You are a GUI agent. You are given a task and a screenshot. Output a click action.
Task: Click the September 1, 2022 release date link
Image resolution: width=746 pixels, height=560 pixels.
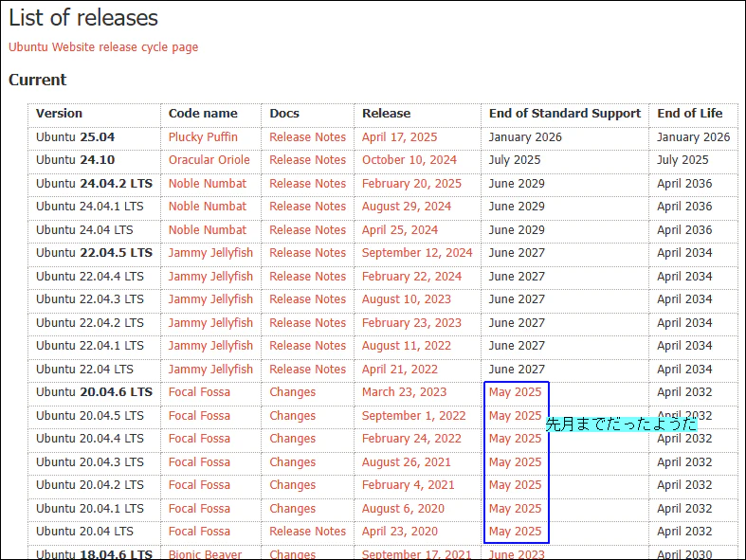(413, 416)
